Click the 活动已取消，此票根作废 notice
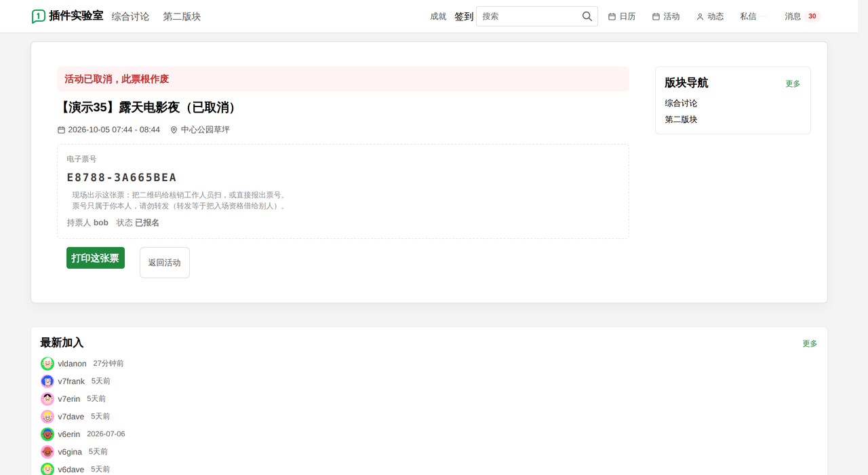 click(x=343, y=79)
